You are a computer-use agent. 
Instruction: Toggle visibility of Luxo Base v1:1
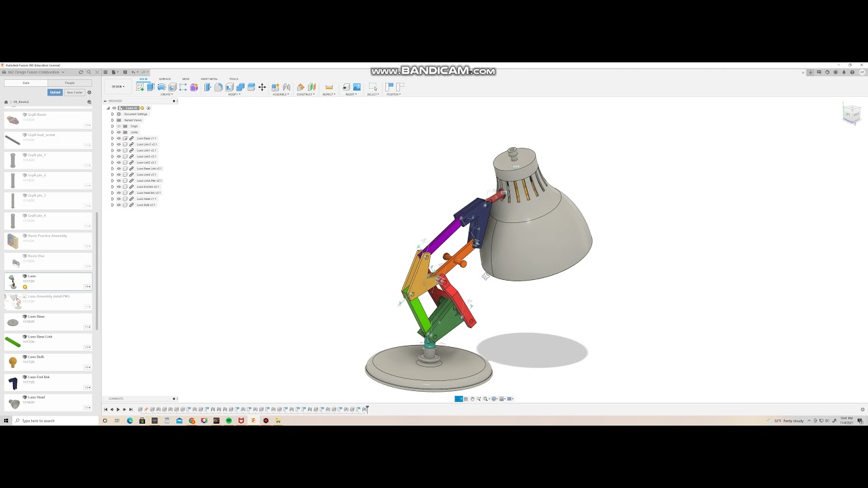[x=119, y=138]
